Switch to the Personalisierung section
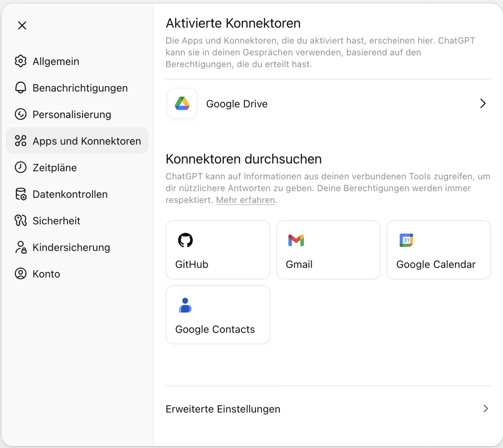503x448 pixels. pos(72,114)
